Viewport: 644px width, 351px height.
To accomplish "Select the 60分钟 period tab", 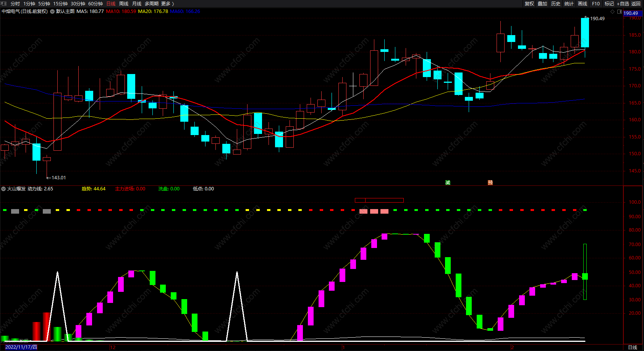I will pyautogui.click(x=95, y=3).
